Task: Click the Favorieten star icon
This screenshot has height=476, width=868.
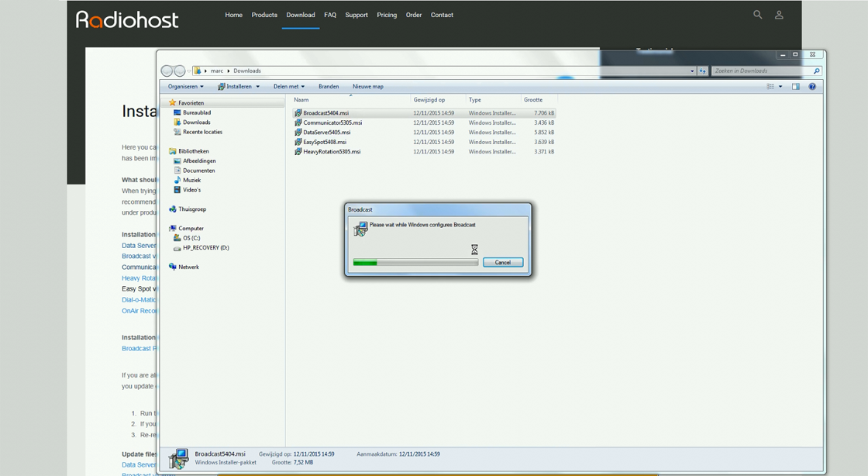Action: 172,103
